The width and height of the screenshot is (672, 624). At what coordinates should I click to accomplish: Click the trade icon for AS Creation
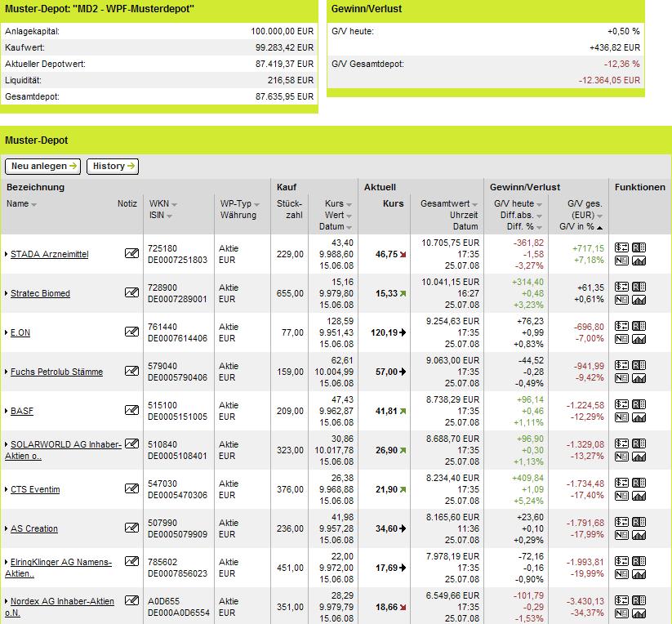click(x=621, y=522)
